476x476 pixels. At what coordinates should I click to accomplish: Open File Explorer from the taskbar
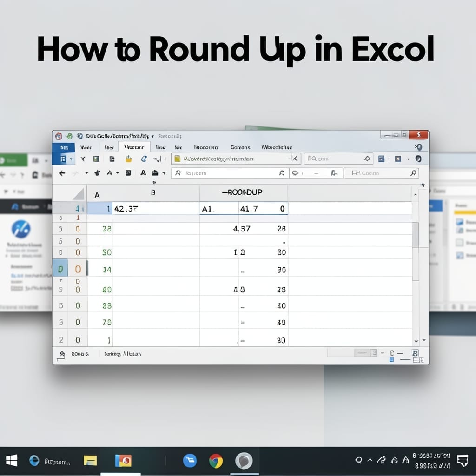pos(90,461)
